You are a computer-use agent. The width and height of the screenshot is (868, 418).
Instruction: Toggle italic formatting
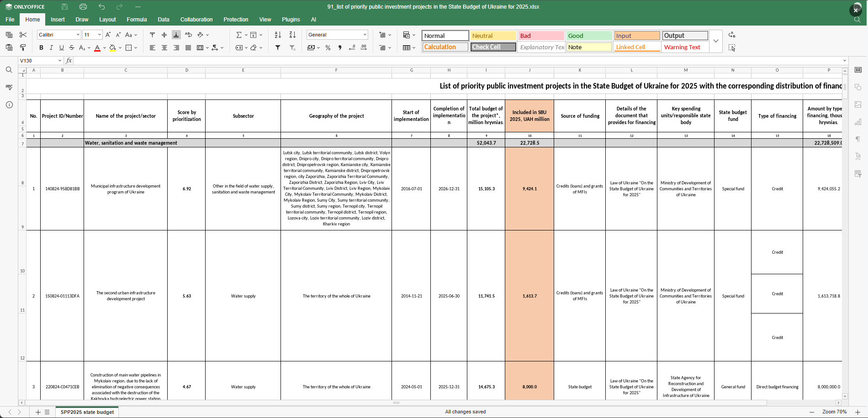(x=51, y=47)
